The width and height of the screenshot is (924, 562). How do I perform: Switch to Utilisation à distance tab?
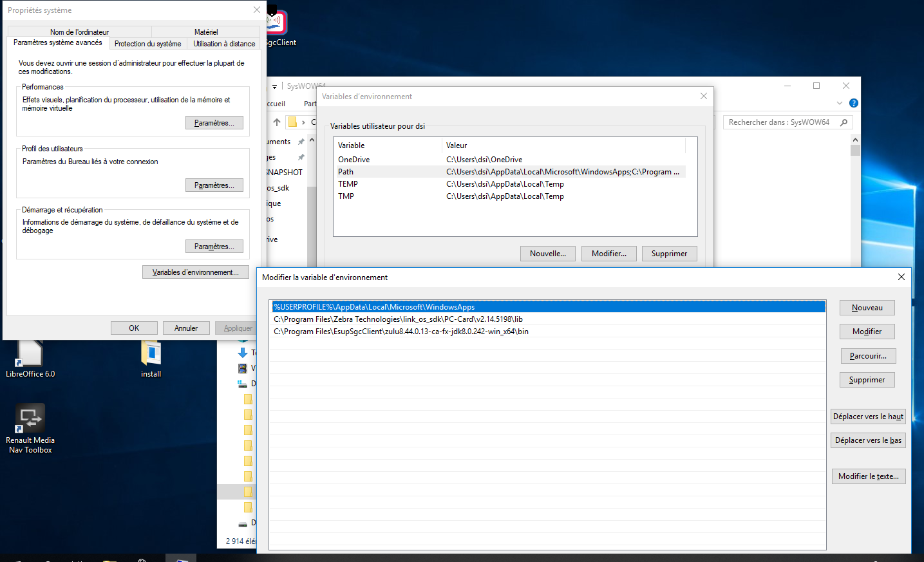coord(224,44)
